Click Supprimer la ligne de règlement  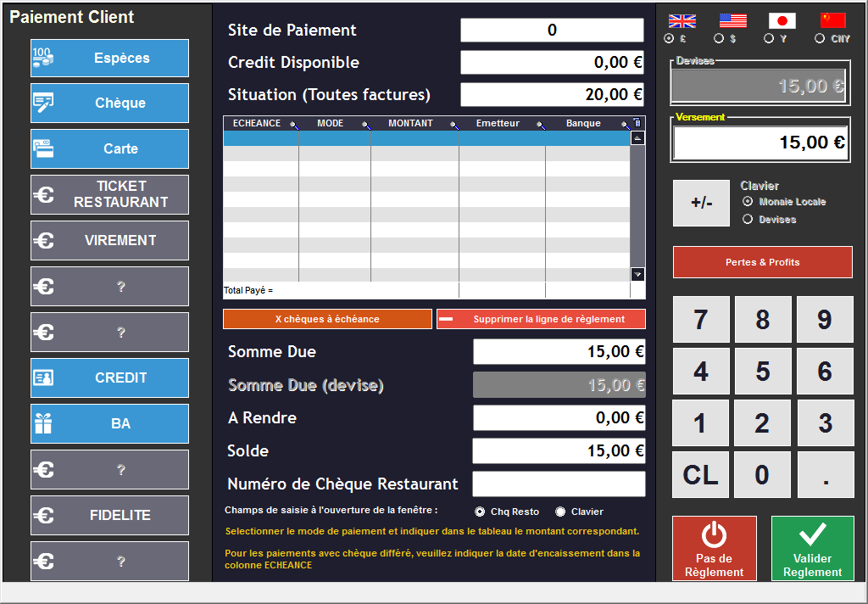click(x=541, y=320)
